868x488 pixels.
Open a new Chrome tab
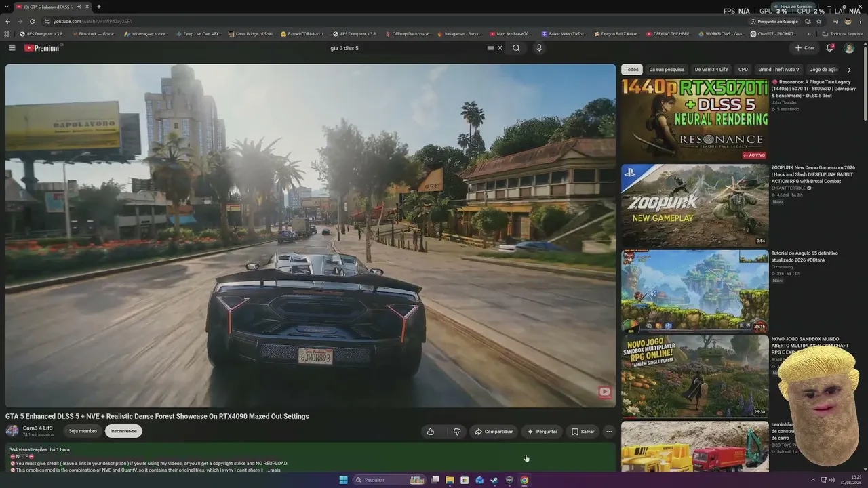99,7
